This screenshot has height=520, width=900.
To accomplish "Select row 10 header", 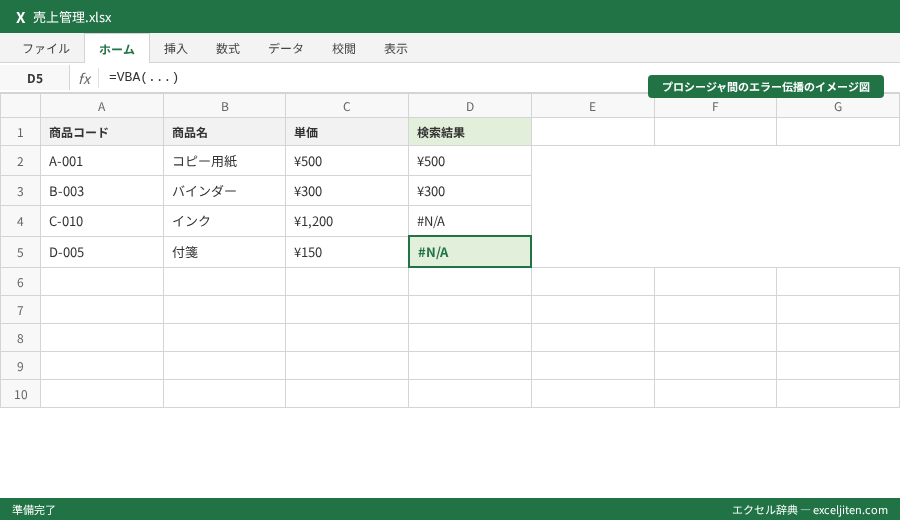I will 20,394.
